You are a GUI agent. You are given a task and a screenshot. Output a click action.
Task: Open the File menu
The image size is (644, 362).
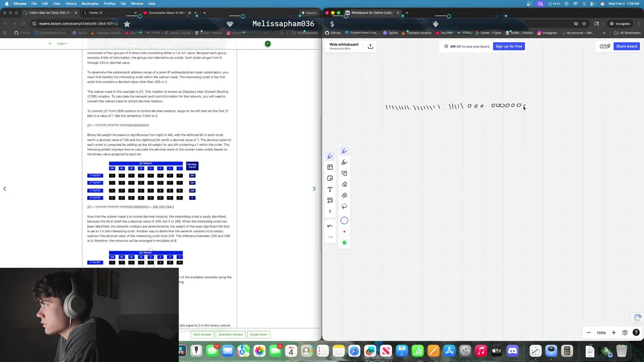click(34, 4)
